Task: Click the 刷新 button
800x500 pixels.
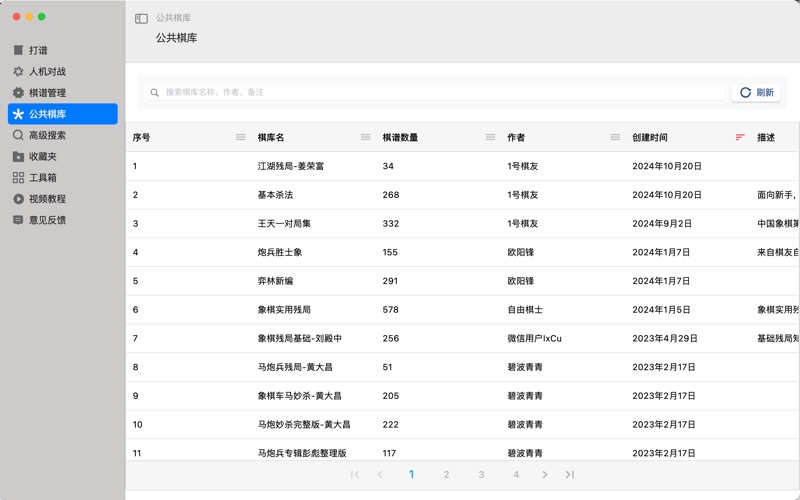Action: 757,93
